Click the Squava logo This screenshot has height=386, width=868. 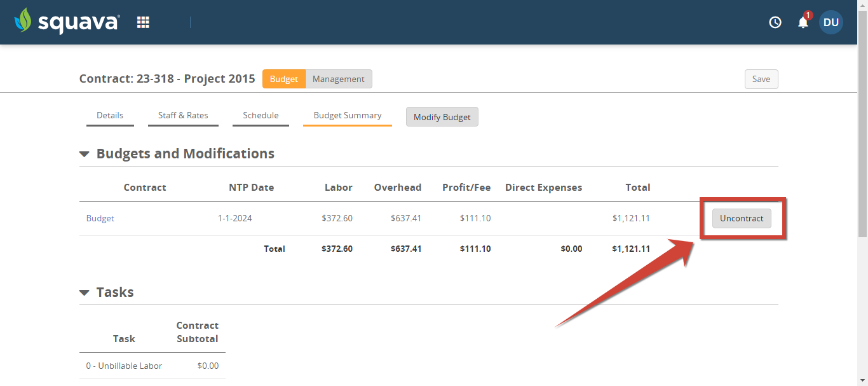point(67,21)
